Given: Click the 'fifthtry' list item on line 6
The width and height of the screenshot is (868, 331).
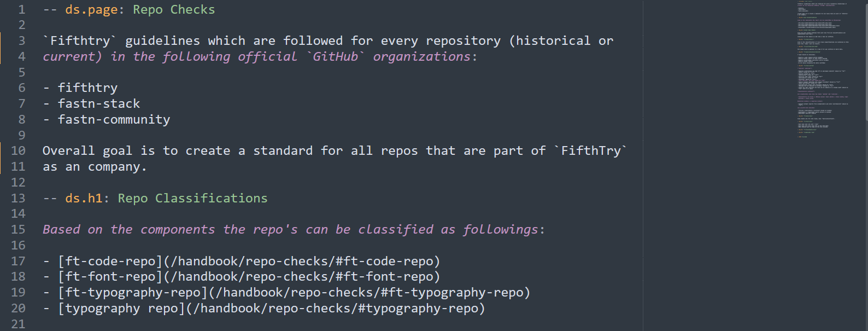Looking at the screenshot, I should pos(87,88).
